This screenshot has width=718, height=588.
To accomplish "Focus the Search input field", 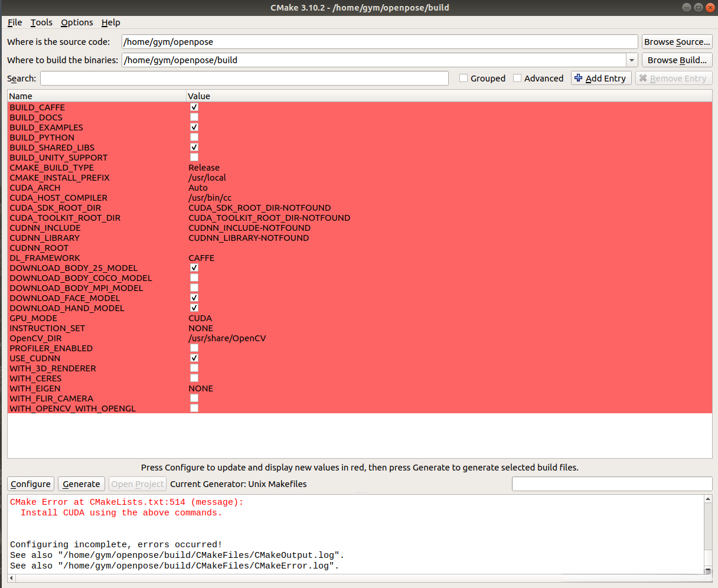I will pos(244,79).
